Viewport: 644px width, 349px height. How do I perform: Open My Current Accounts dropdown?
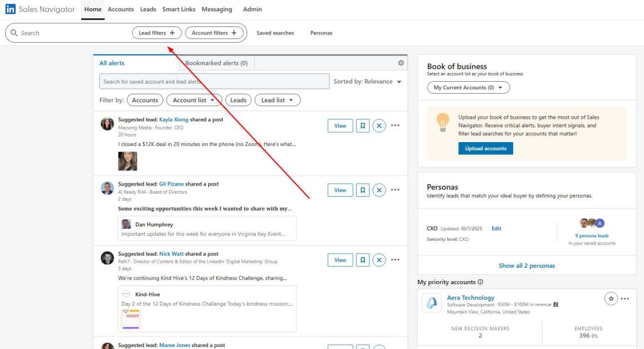click(x=468, y=87)
